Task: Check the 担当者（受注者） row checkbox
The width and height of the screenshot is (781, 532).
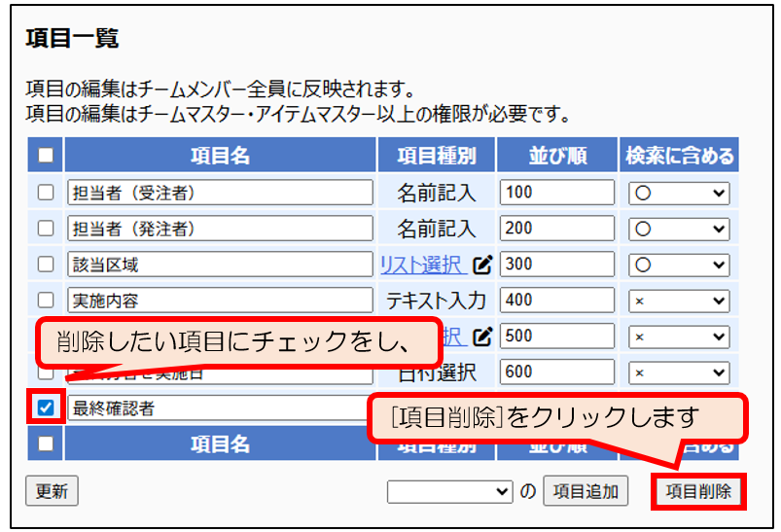Action: pos(46,193)
